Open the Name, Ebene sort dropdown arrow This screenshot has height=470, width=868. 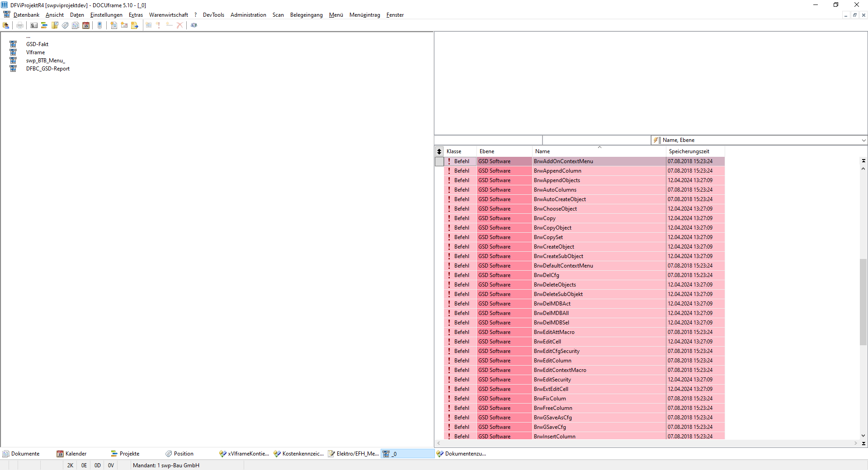(x=863, y=140)
